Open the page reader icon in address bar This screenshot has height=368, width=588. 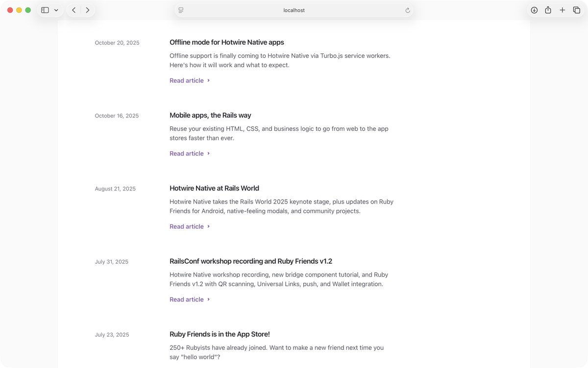tap(181, 10)
